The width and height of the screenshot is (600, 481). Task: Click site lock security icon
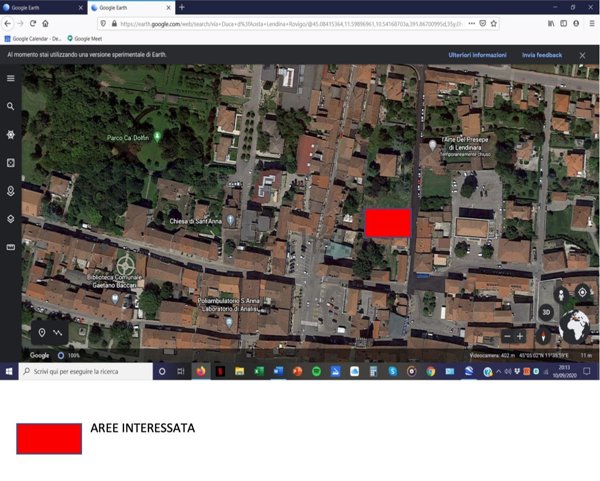pyautogui.click(x=114, y=24)
